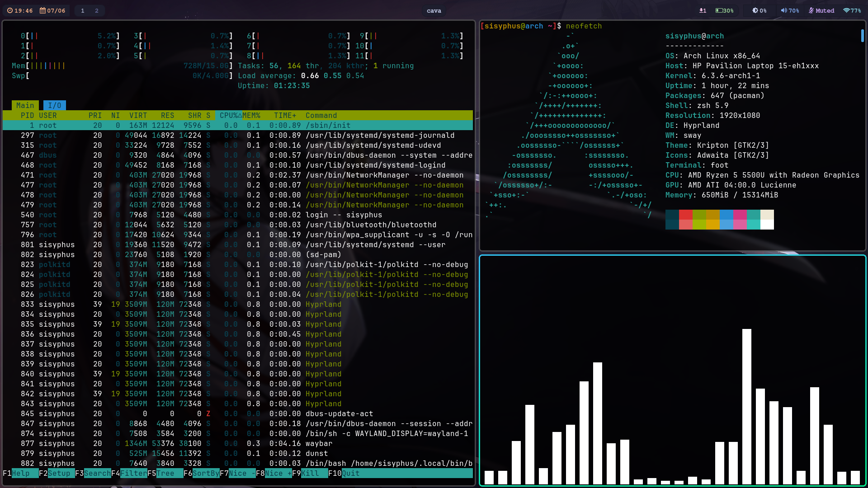Click the brightness 0% icon
This screenshot has height=488, width=868.
coord(755,10)
